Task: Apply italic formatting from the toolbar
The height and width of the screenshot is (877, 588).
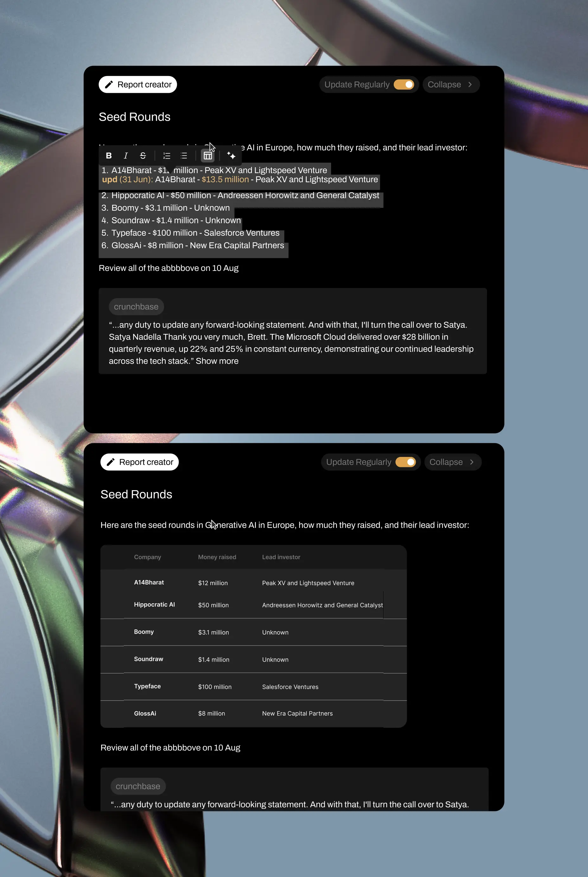Action: (126, 156)
